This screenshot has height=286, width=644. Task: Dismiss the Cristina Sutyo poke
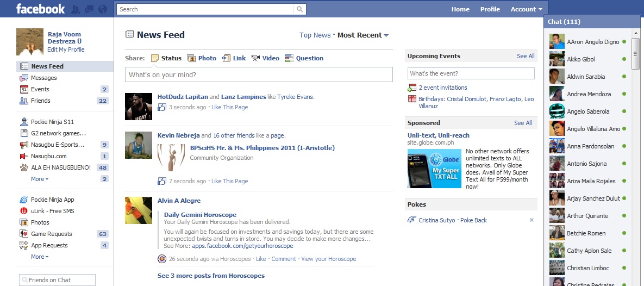click(532, 220)
